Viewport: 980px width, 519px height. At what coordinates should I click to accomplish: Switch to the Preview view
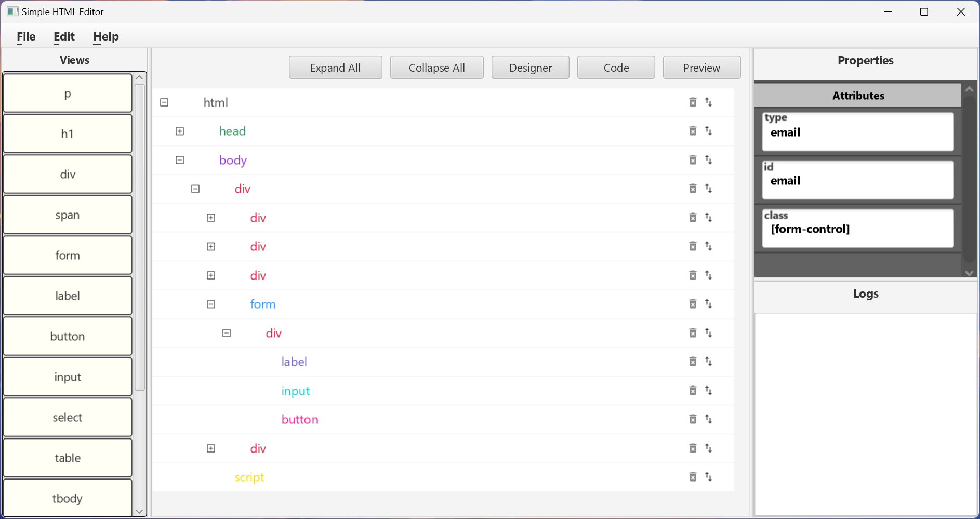point(701,68)
